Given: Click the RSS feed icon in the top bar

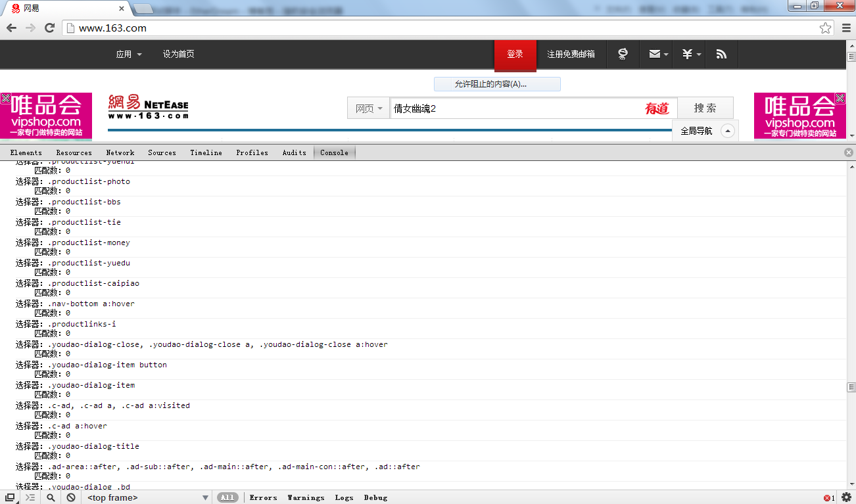Looking at the screenshot, I should 721,55.
